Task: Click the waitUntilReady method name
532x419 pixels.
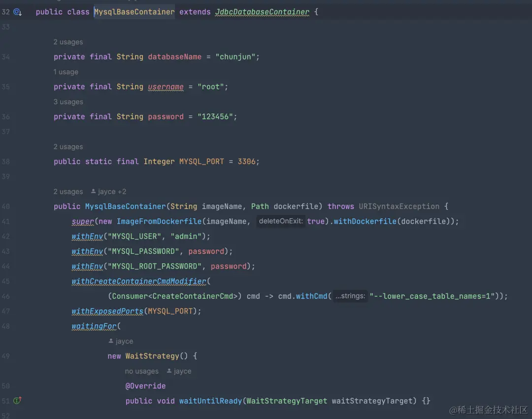Action: [x=210, y=401]
